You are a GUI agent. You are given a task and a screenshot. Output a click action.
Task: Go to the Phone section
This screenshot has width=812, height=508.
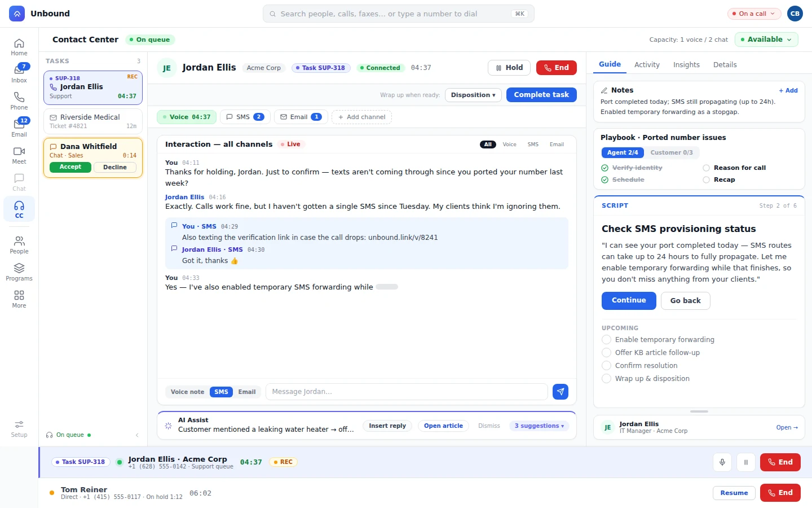(19, 101)
